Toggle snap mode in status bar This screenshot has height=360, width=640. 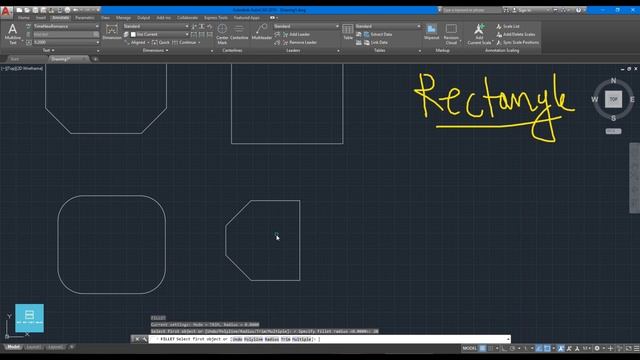490,348
